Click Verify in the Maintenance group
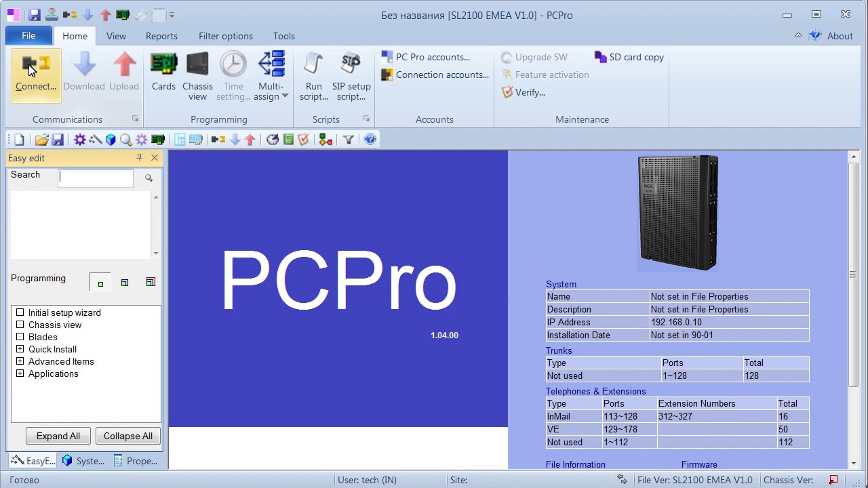 pos(523,92)
